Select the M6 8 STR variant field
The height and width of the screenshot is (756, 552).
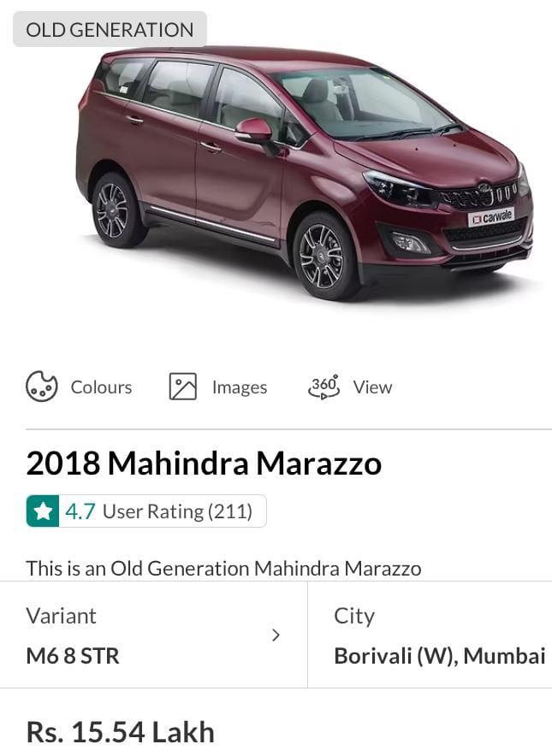tap(153, 635)
